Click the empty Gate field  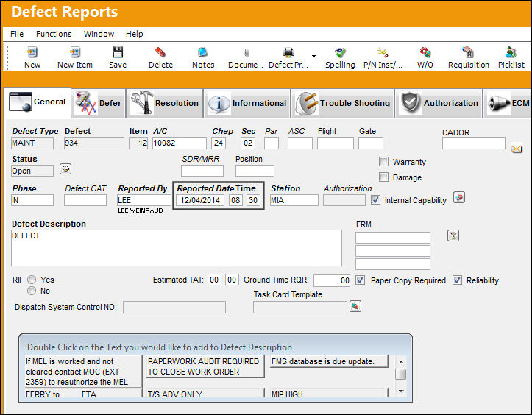pos(371,143)
